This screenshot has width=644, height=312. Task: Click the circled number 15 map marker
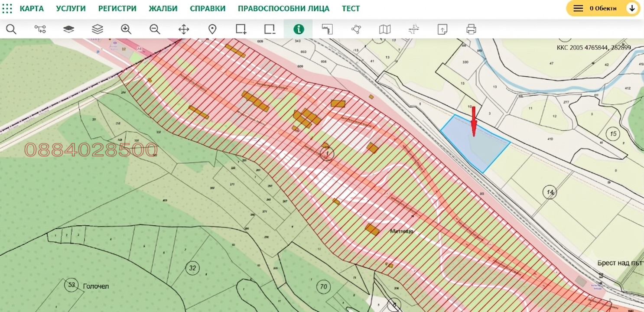click(613, 133)
